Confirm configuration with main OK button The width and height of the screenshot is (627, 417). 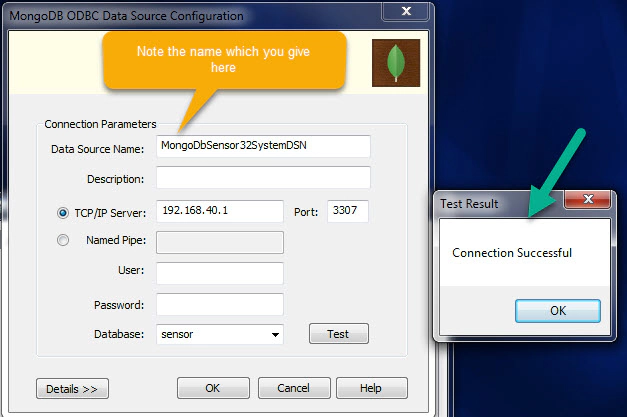[214, 388]
